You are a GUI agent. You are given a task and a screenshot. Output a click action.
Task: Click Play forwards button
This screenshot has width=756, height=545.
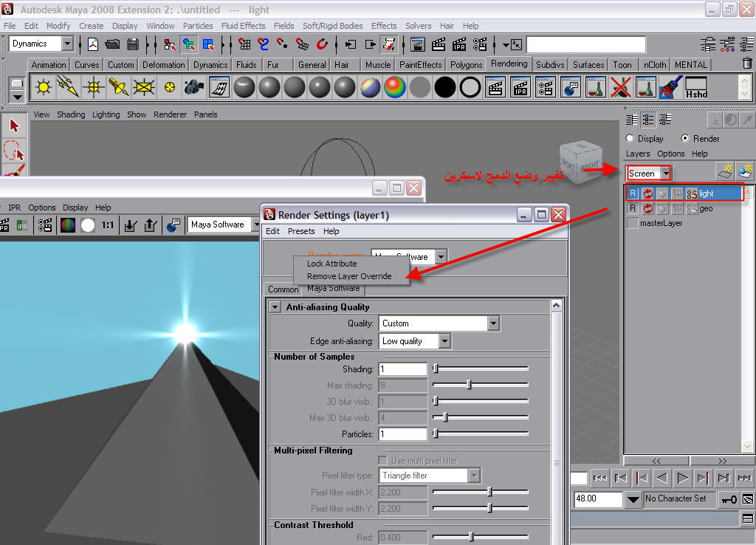[682, 478]
